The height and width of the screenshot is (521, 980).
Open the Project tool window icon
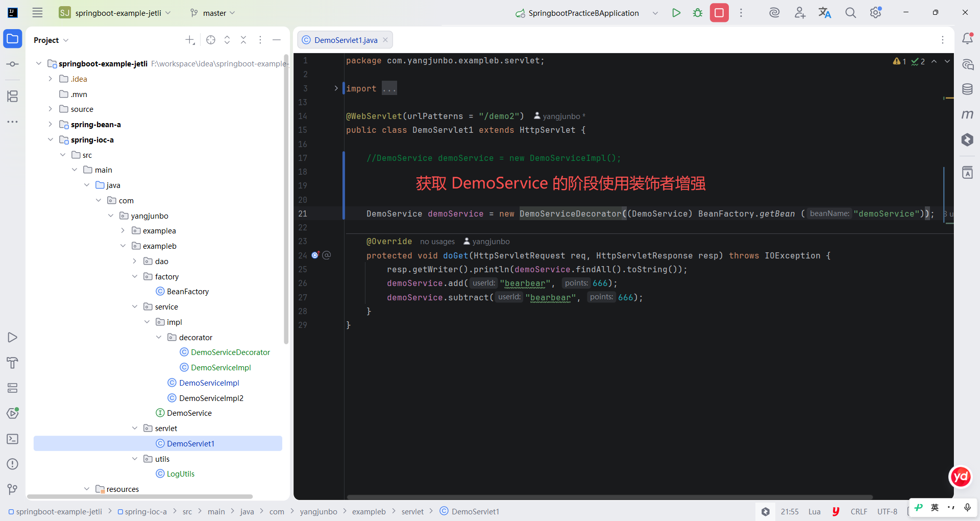tap(13, 39)
